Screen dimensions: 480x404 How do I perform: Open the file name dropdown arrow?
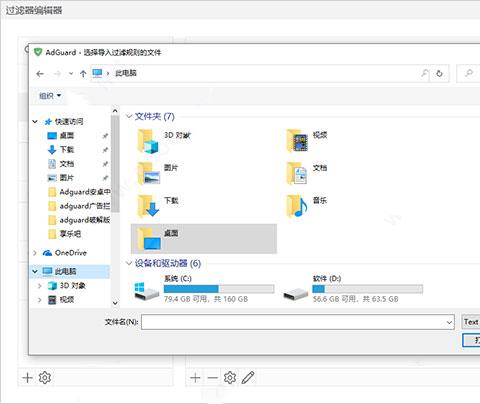click(x=449, y=322)
